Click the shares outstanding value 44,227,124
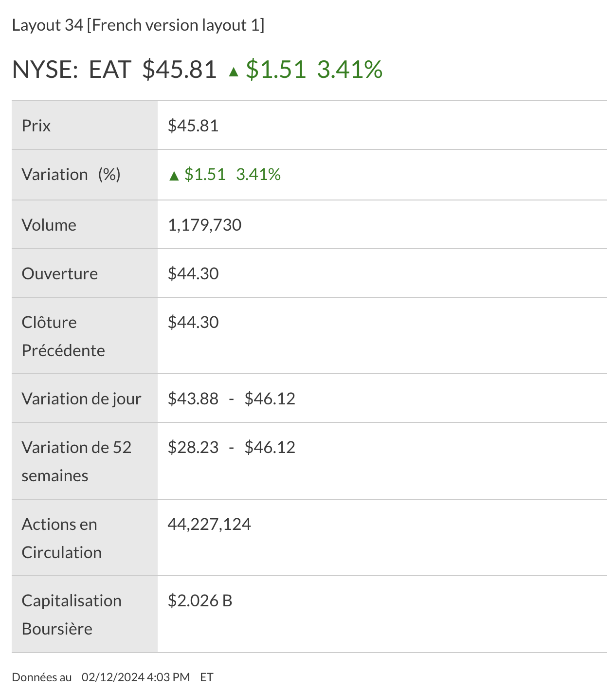616x691 pixels. 209,525
